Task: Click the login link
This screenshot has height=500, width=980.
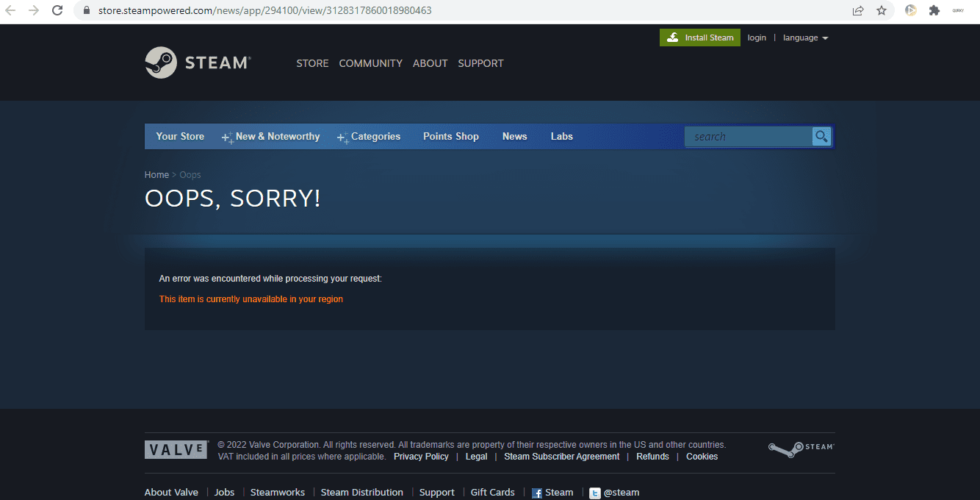Action: [757, 37]
